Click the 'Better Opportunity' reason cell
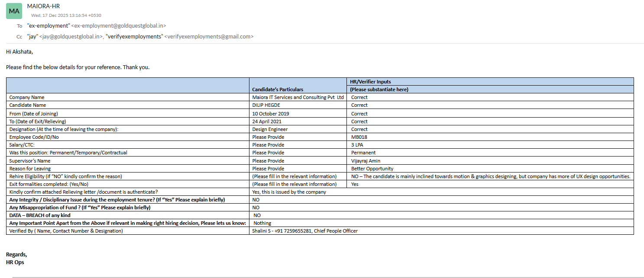The image size is (644, 278). click(491, 169)
